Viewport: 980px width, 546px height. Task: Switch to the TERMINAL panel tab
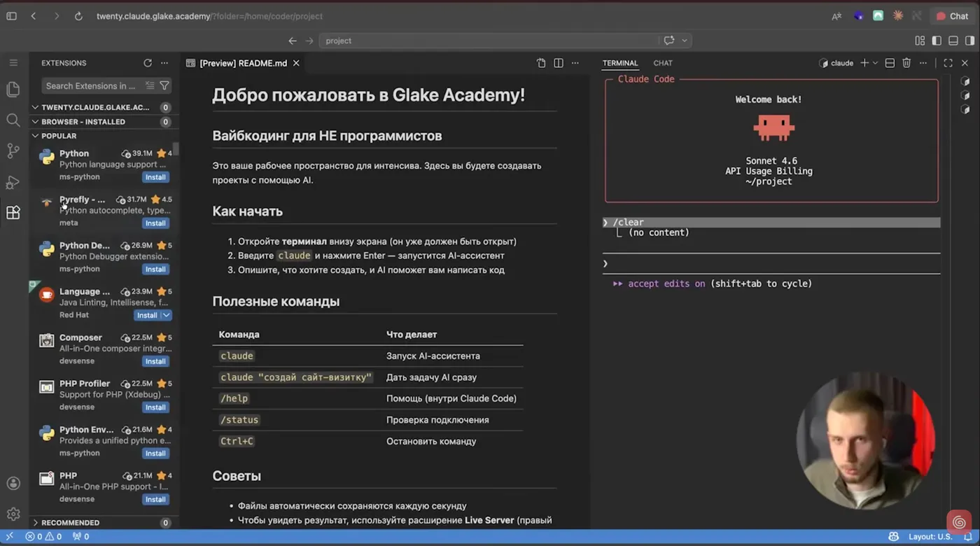[x=620, y=63]
